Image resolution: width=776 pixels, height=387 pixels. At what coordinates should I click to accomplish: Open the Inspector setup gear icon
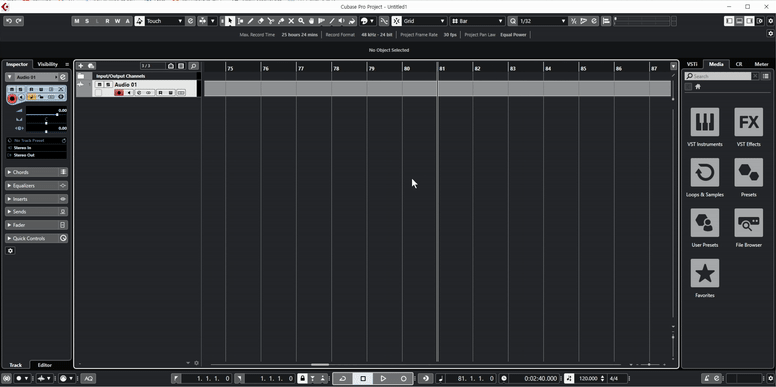[10, 251]
